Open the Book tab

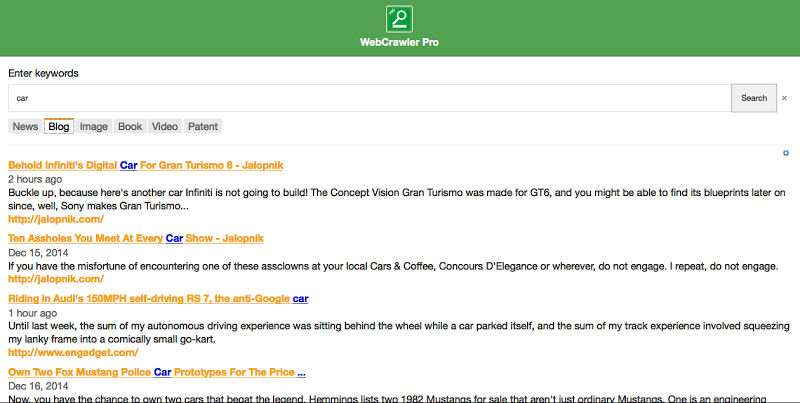[x=130, y=127]
